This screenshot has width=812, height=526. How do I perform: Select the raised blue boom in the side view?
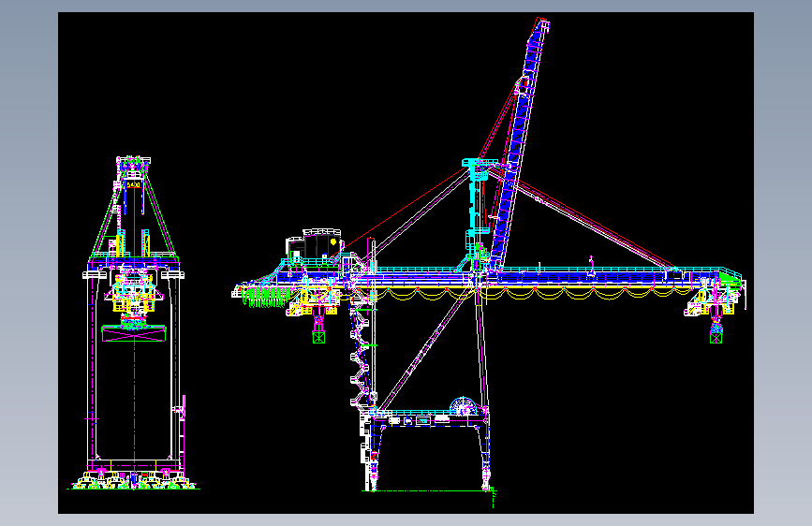click(518, 145)
